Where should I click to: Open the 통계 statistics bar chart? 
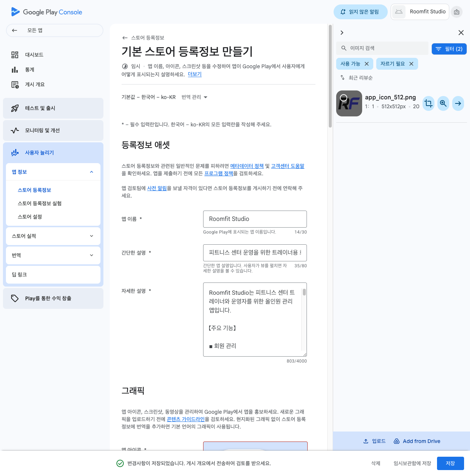point(15,70)
